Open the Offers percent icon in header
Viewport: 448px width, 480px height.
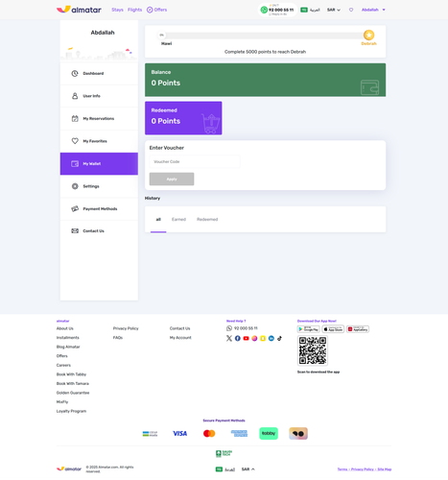point(150,10)
